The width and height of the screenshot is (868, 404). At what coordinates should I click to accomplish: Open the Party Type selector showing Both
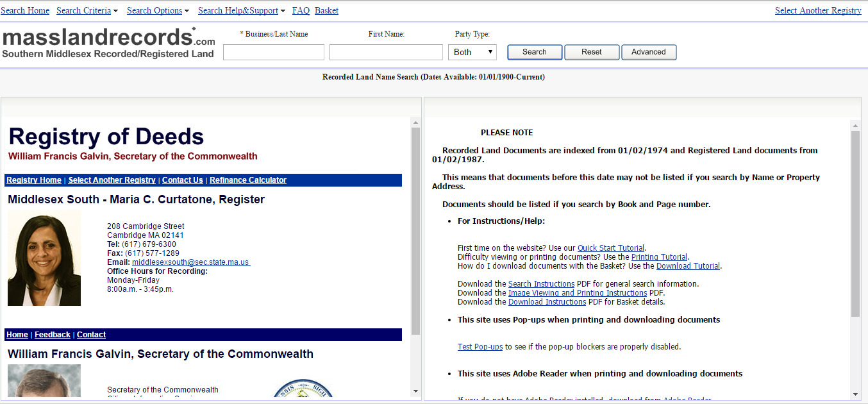pyautogui.click(x=472, y=52)
